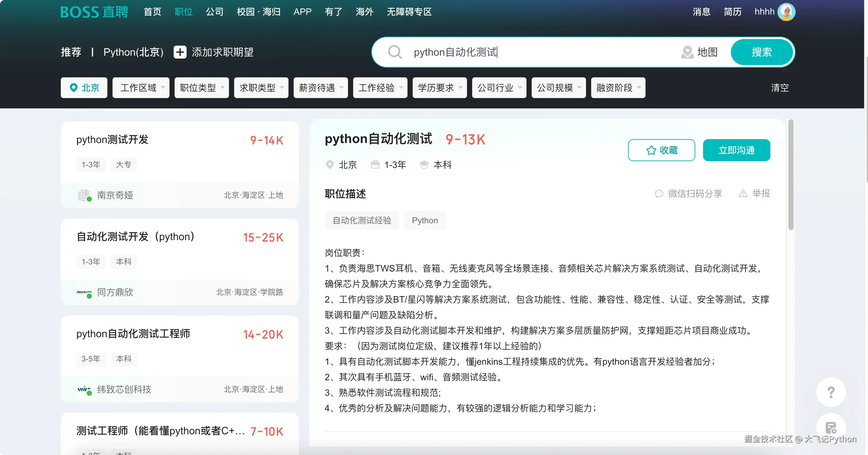
Task: Expand the 融资阶段 filter dropdown
Action: pyautogui.click(x=618, y=88)
